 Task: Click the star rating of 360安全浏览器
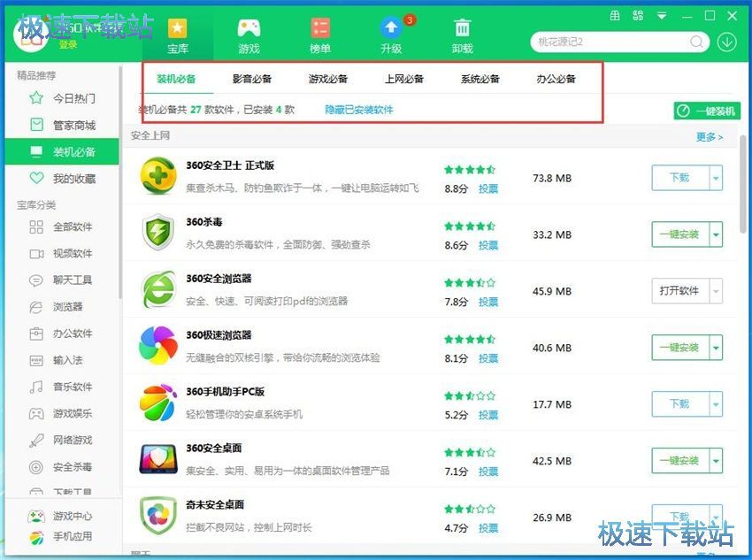click(x=470, y=283)
